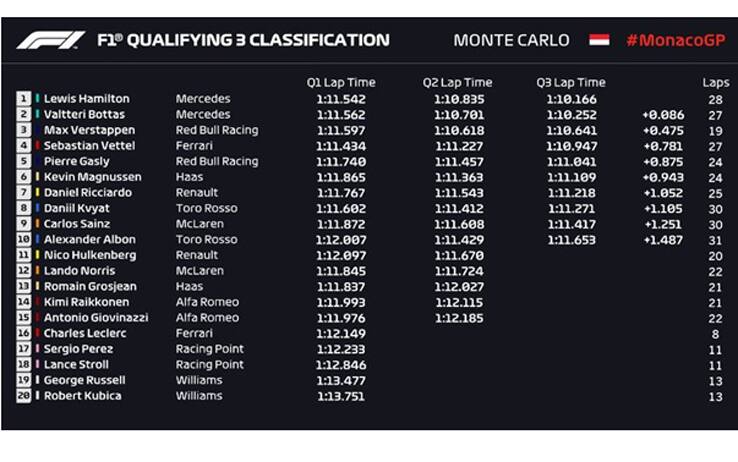This screenshot has width=738, height=462.
Task: Click the color bar beside Sebastian Vettel
Action: point(37,146)
